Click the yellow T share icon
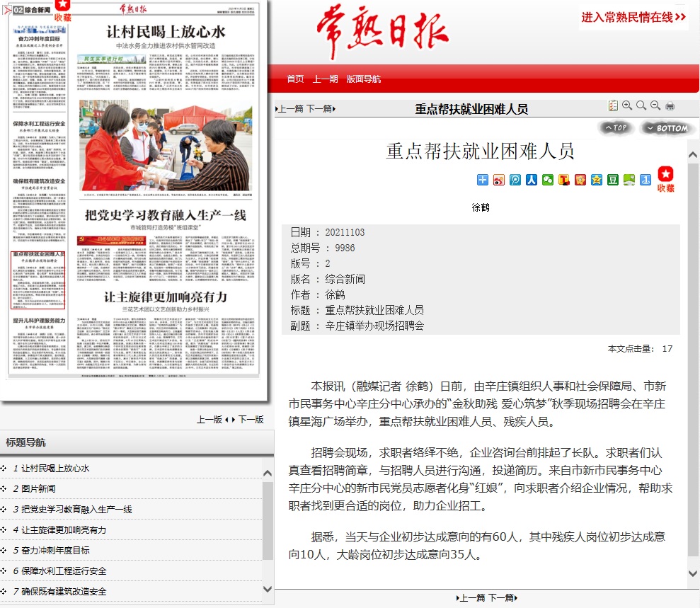The height and width of the screenshot is (608, 700). [x=564, y=180]
